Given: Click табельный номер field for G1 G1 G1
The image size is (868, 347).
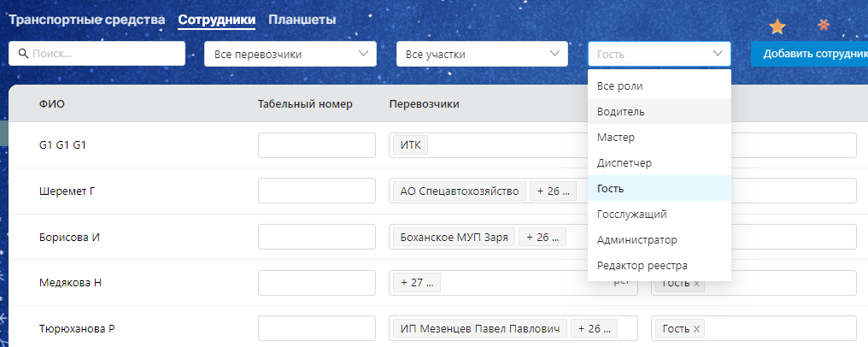Looking at the screenshot, I should (x=316, y=145).
